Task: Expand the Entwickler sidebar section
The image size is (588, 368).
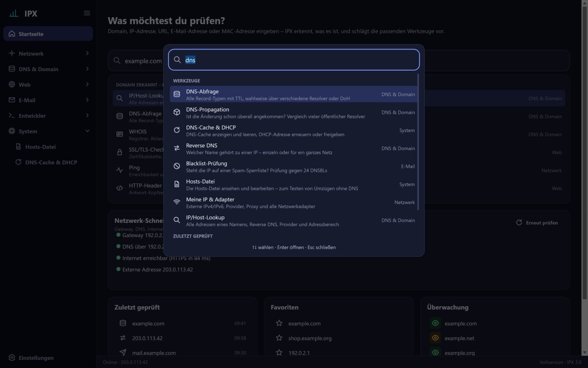Action: point(48,116)
